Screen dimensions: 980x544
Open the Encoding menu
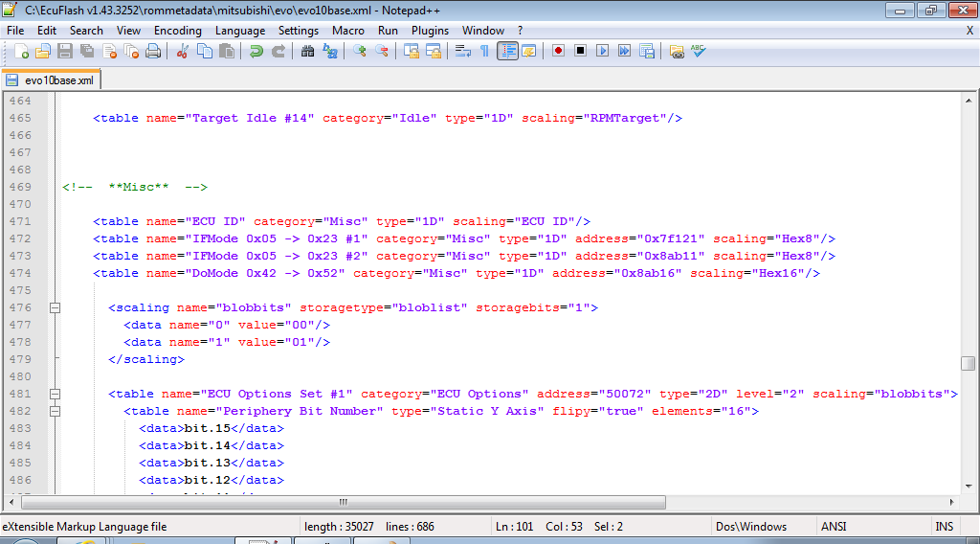(177, 31)
